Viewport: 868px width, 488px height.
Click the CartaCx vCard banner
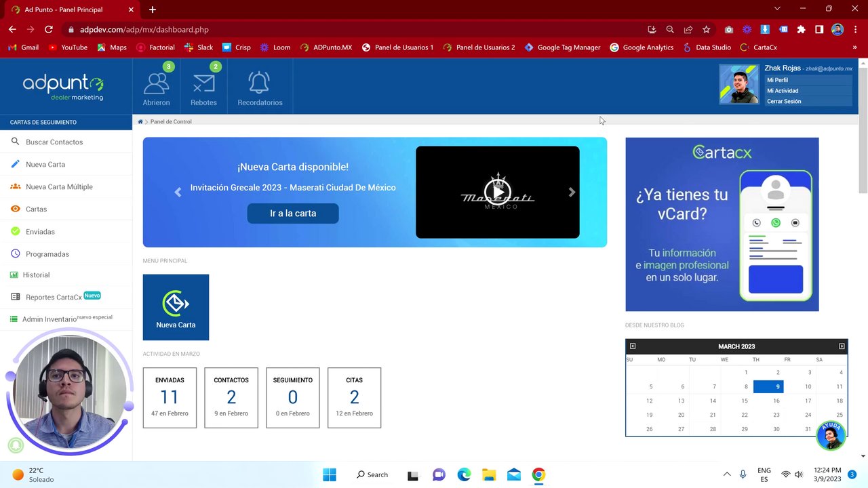pos(722,224)
